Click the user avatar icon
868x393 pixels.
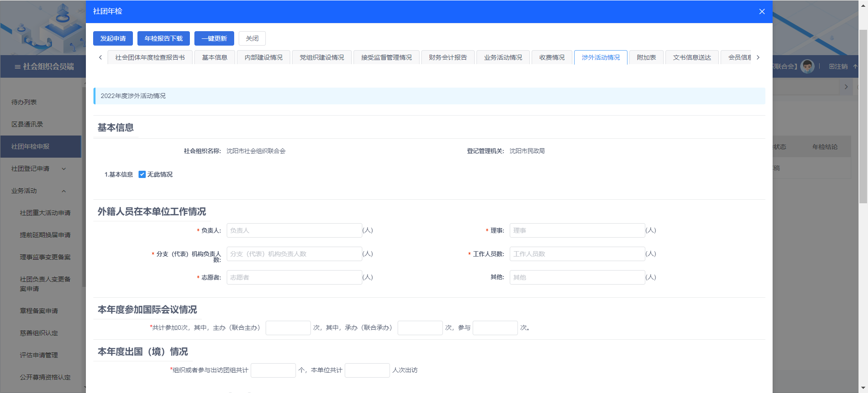coord(807,66)
